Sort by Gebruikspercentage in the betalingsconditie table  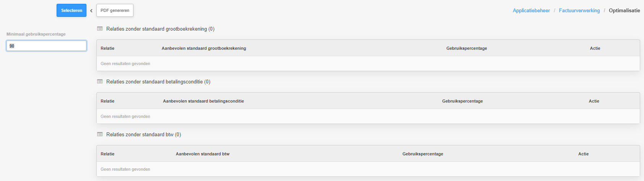pos(462,101)
